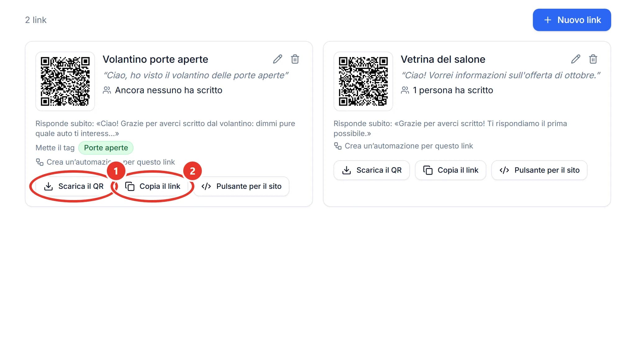The height and width of the screenshot is (364, 636).
Task: Copy the link of Vetrina del salone
Action: coord(451,170)
